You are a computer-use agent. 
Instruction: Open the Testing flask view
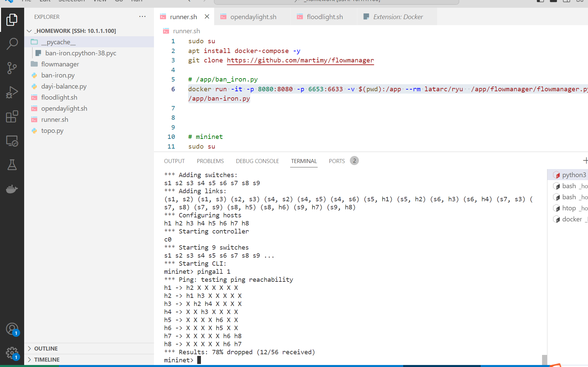point(12,165)
